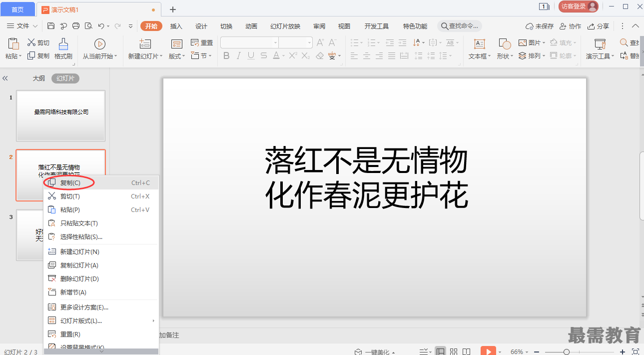Open the Insert (插入) ribbon tab
The width and height of the screenshot is (644, 355).
pos(176,26)
